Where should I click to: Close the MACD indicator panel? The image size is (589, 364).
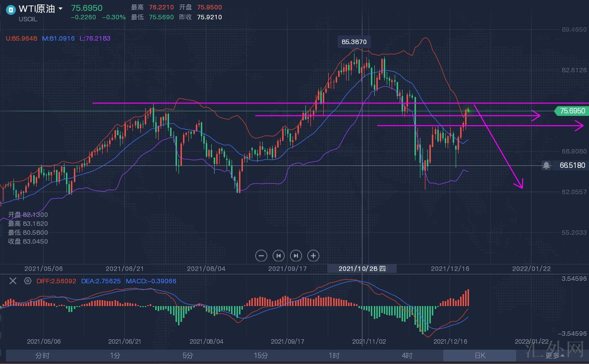[13, 281]
